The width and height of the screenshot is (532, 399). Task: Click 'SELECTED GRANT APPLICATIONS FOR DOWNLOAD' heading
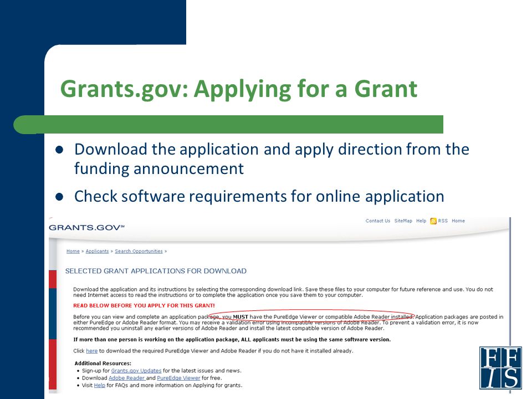point(156,271)
